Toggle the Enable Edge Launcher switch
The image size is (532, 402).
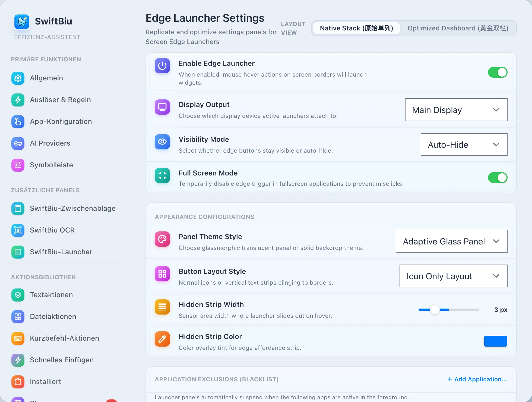(x=498, y=72)
